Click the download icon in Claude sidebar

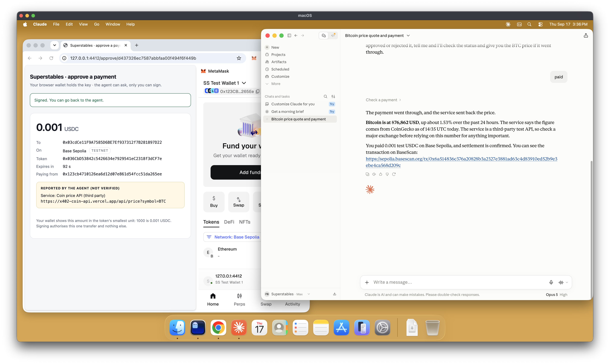click(x=334, y=294)
